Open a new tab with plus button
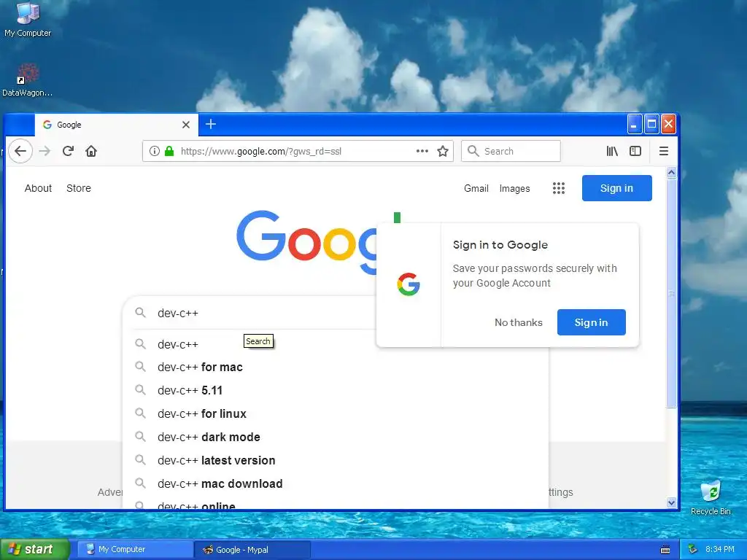This screenshot has width=747, height=560. [x=211, y=124]
